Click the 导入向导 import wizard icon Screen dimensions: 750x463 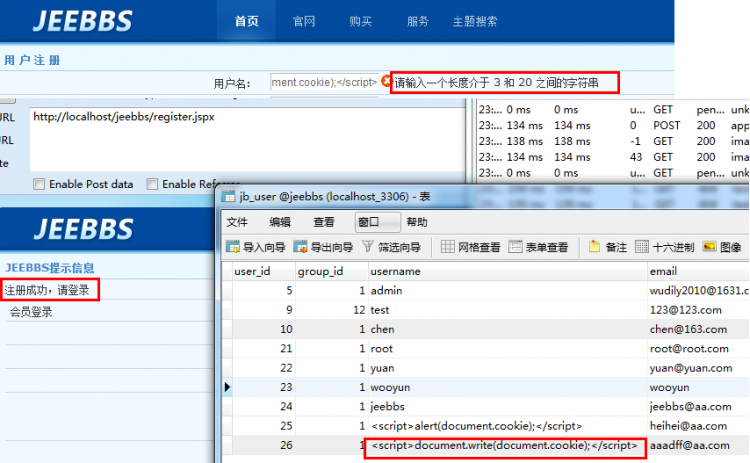[233, 247]
